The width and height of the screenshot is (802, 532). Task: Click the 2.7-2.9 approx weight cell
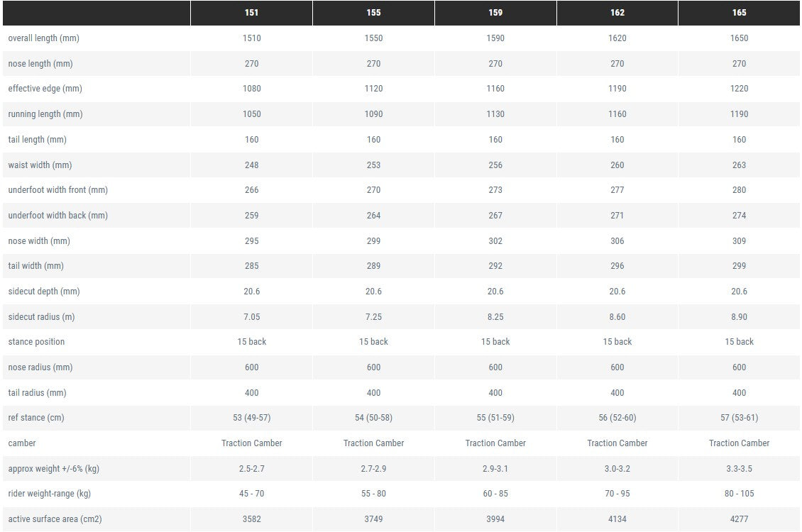[x=373, y=469]
